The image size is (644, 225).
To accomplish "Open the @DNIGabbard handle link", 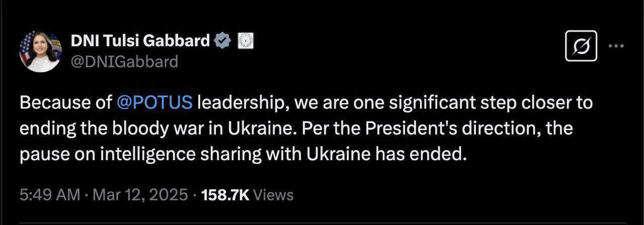I will (x=124, y=61).
